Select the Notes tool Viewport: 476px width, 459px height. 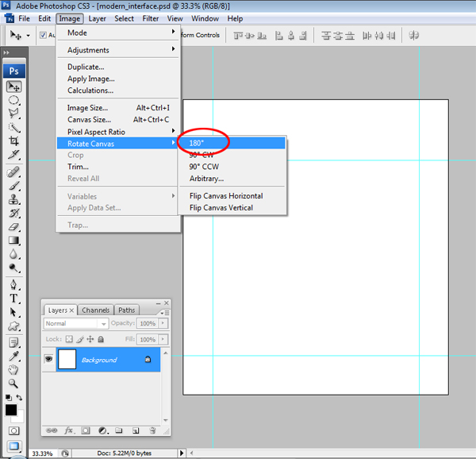point(13,342)
